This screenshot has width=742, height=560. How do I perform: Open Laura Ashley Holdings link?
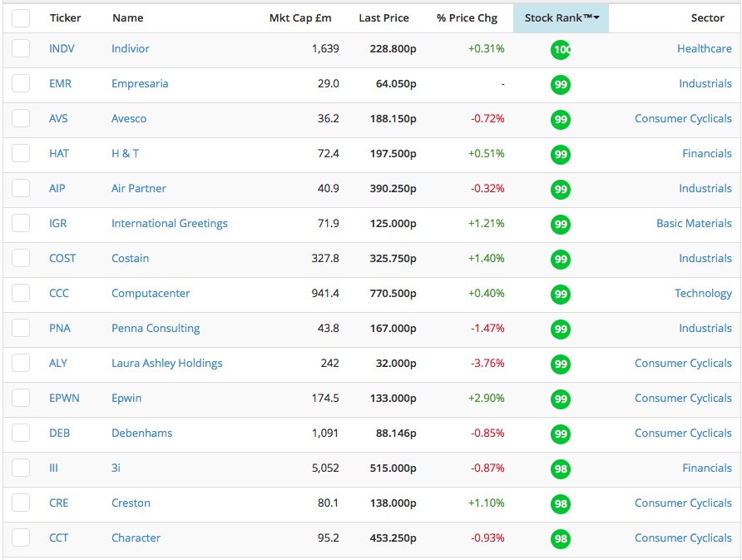coord(166,364)
